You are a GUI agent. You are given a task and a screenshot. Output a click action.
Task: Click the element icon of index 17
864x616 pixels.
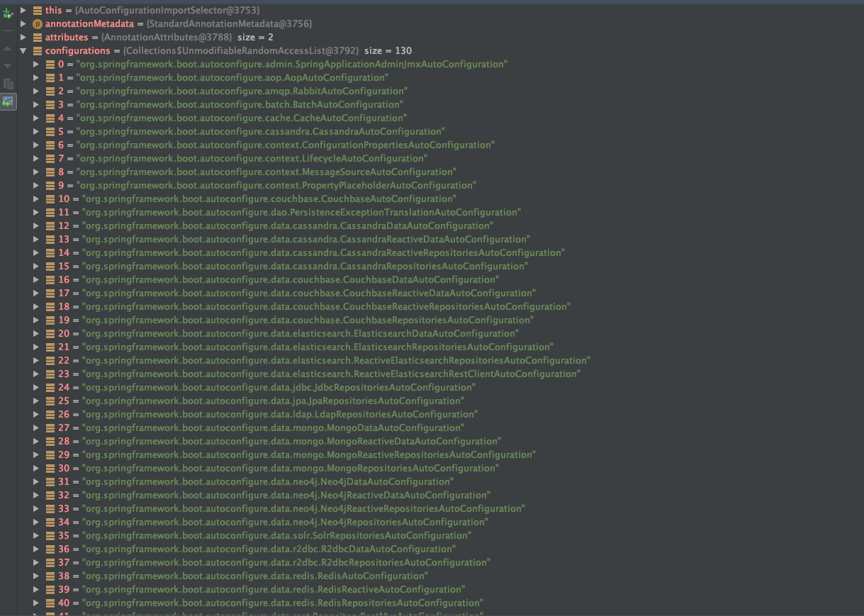point(50,293)
